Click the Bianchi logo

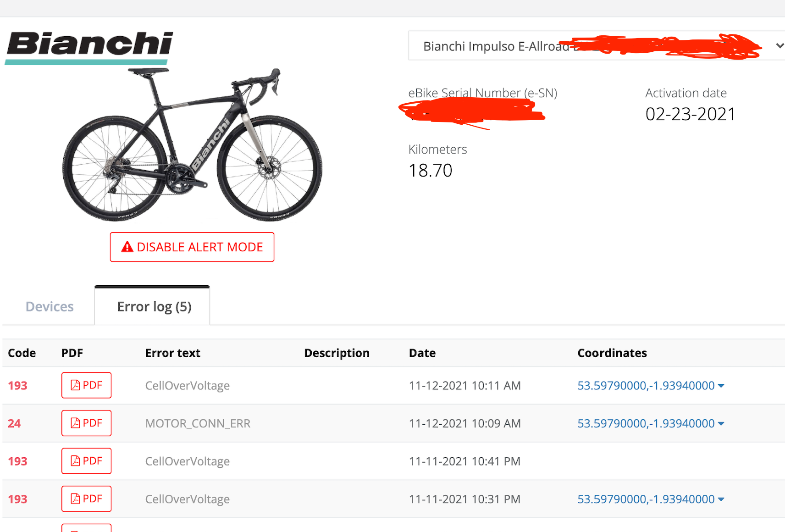click(89, 47)
